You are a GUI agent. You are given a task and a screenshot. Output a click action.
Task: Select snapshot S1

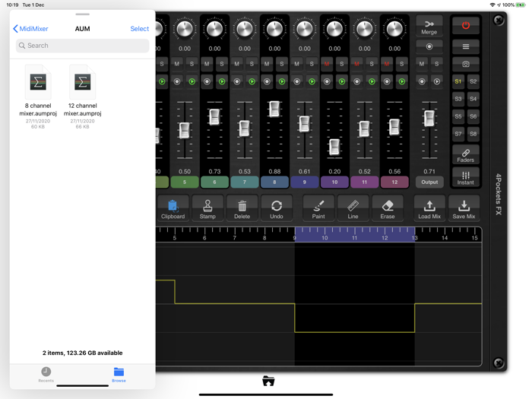coord(458,81)
